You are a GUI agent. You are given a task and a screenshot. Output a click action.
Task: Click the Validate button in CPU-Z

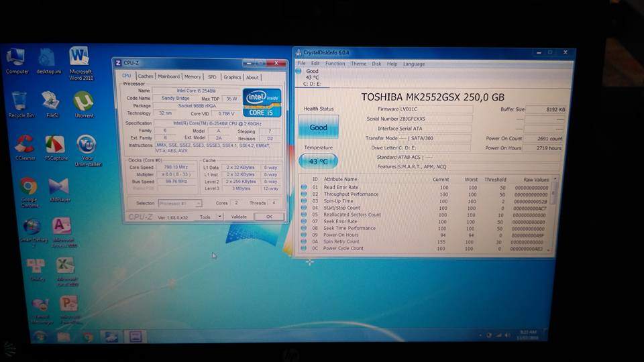click(x=239, y=217)
